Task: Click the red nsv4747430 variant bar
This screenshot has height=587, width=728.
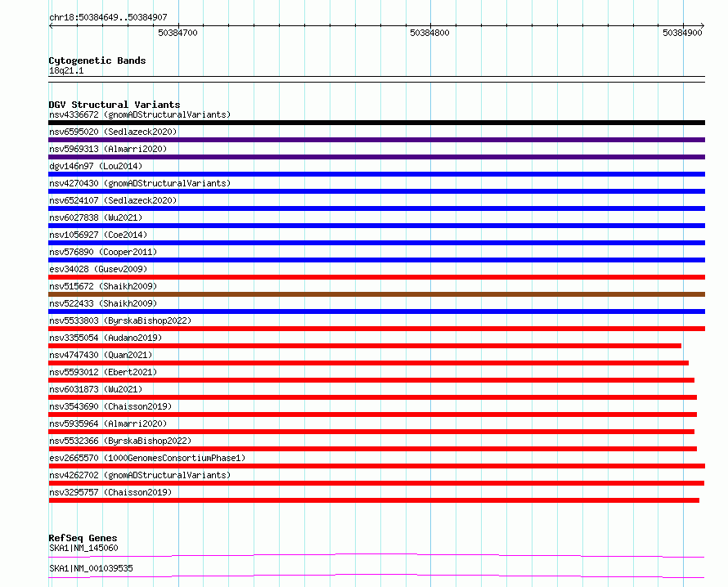Action: pyautogui.click(x=369, y=363)
